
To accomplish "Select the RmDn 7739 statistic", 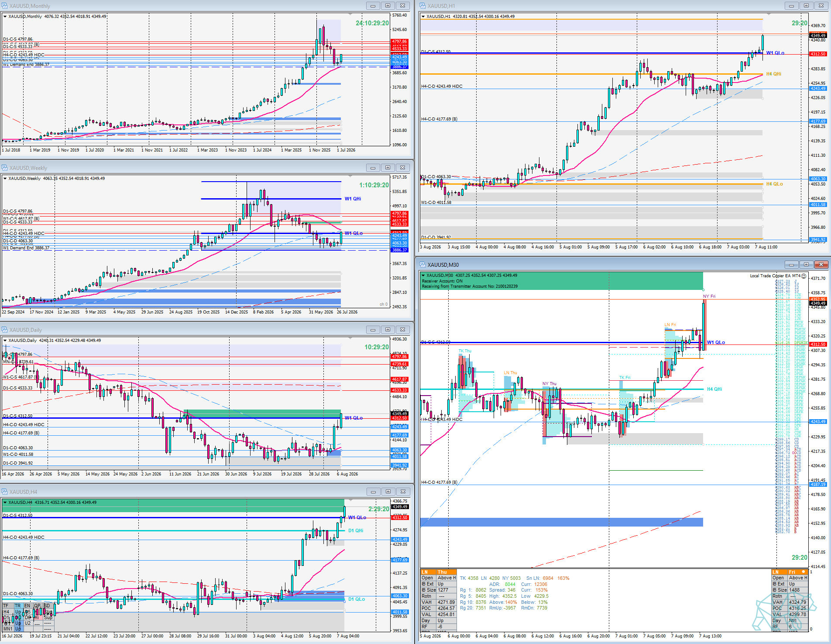I will point(534,608).
